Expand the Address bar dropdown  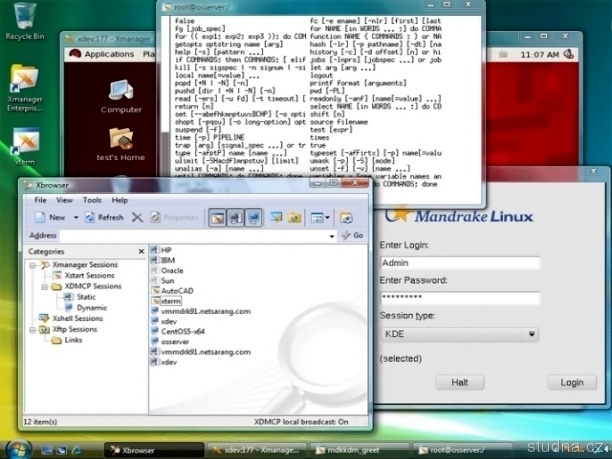[333, 236]
